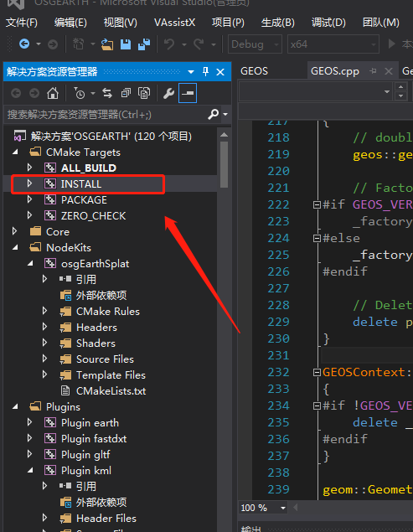The width and height of the screenshot is (413, 532).
Task: Select the Source Files folder
Action: point(105,359)
